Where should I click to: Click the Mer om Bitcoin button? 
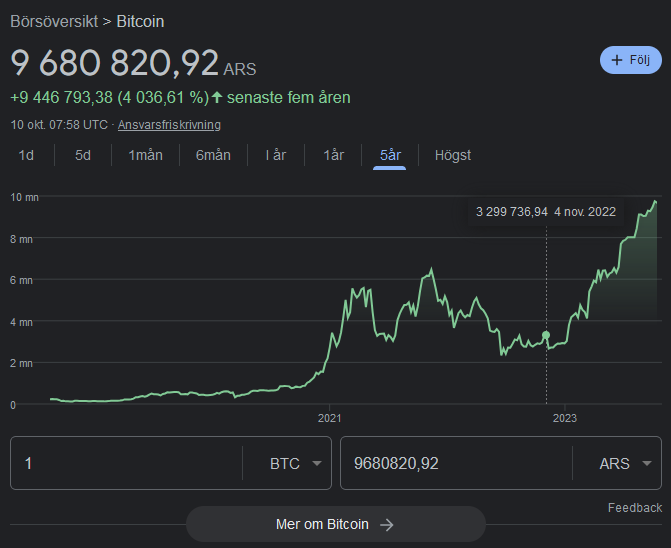(335, 524)
